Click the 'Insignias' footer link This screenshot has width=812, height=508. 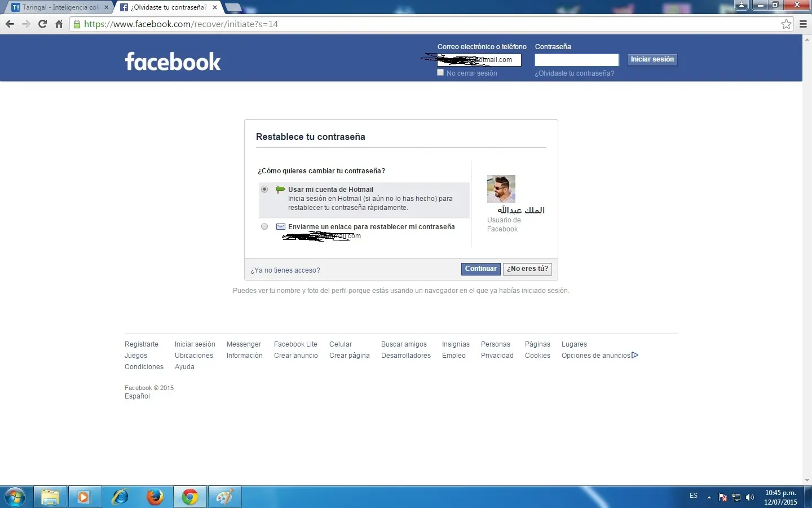tap(456, 344)
